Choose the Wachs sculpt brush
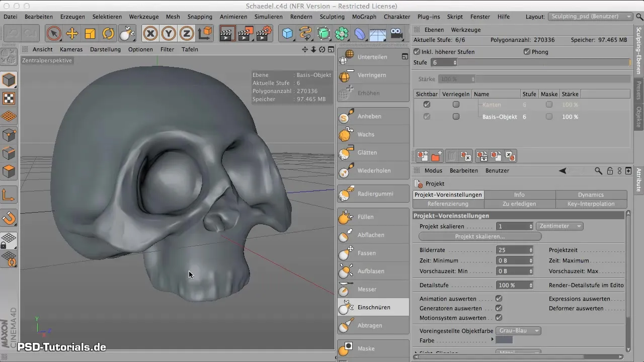 click(373, 134)
